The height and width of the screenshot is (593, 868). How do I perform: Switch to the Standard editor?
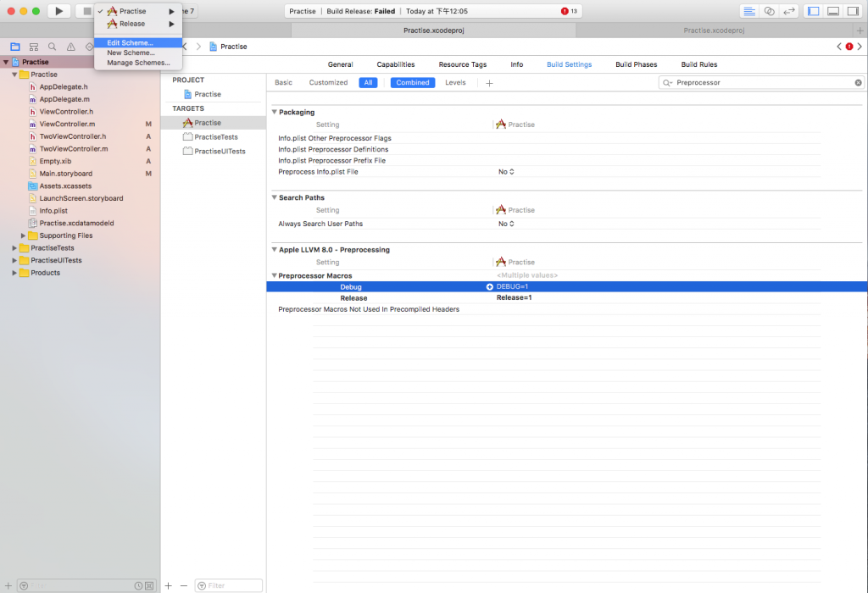point(749,11)
